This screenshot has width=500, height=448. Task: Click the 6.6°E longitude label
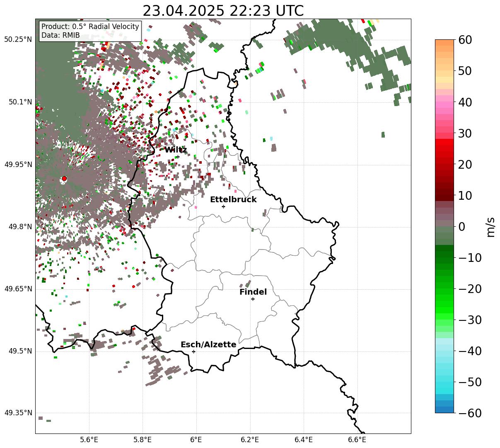357,439
